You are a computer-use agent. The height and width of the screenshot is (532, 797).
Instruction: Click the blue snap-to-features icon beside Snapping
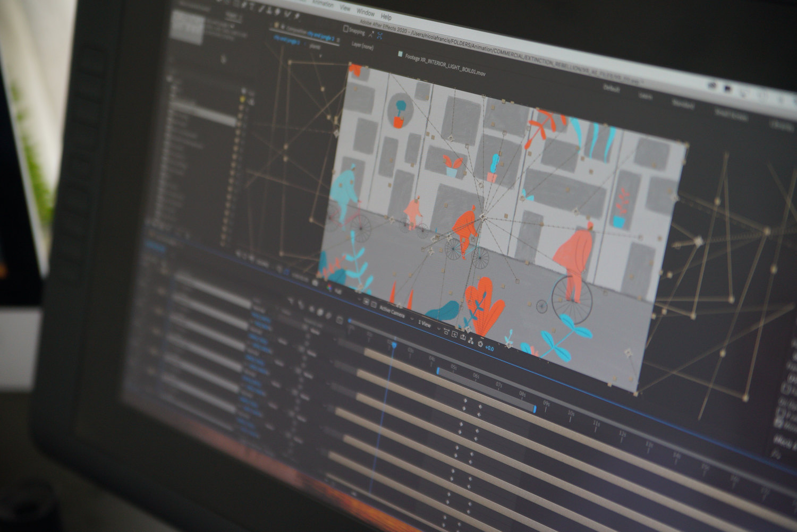pos(380,36)
